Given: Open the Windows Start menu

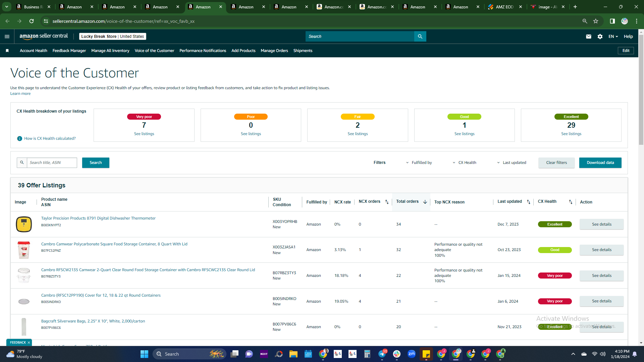Looking at the screenshot, I should pyautogui.click(x=144, y=354).
